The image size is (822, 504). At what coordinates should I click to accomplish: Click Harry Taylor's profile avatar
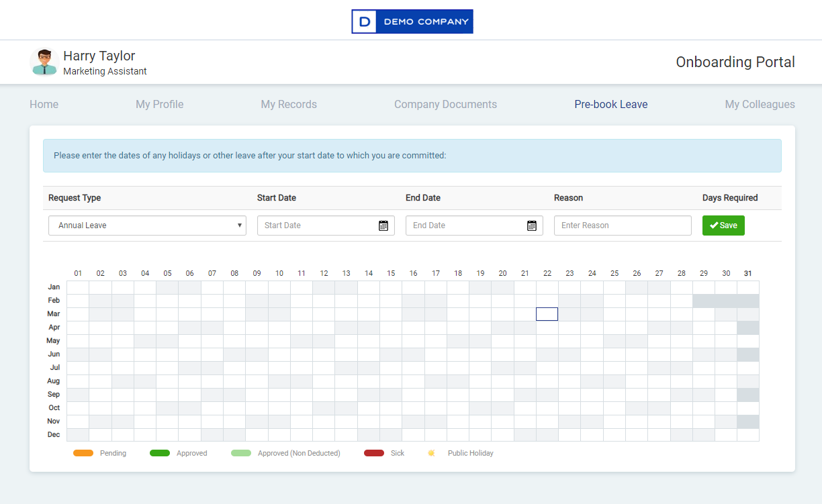[x=43, y=62]
